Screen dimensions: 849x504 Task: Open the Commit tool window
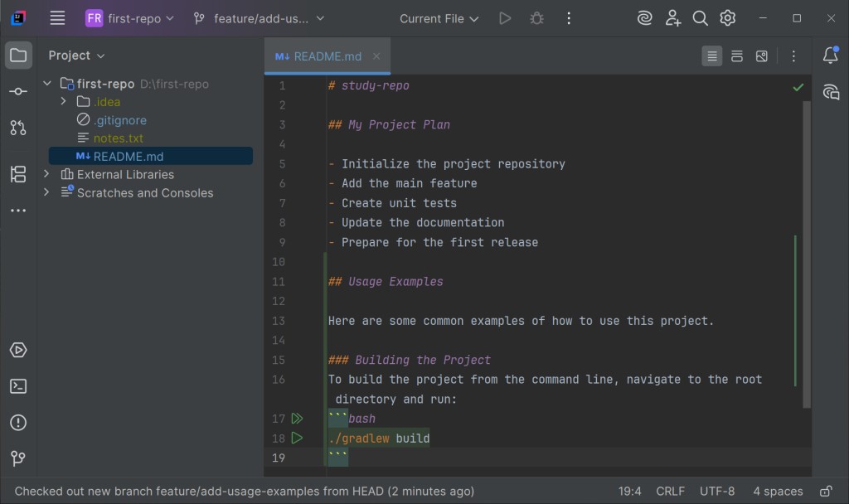[x=18, y=91]
